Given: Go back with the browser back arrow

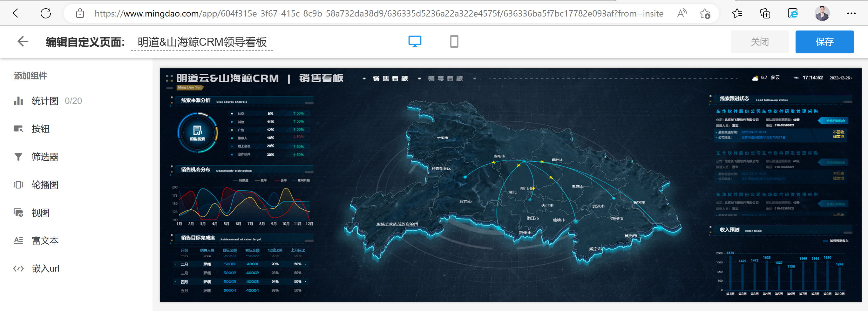Looking at the screenshot, I should tap(17, 13).
